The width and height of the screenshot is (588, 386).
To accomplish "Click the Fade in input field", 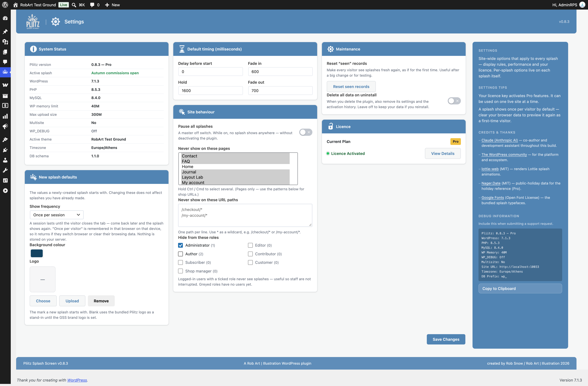I will [280, 72].
